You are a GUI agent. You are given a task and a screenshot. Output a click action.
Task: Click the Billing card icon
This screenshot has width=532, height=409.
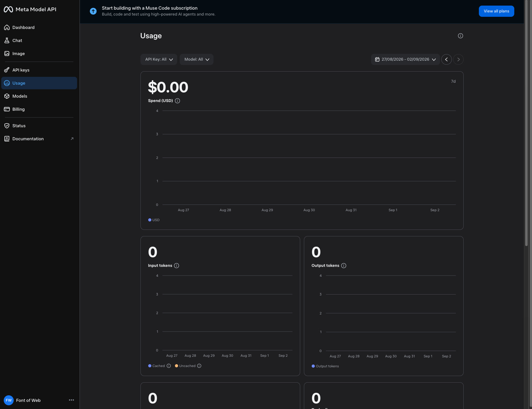7,109
